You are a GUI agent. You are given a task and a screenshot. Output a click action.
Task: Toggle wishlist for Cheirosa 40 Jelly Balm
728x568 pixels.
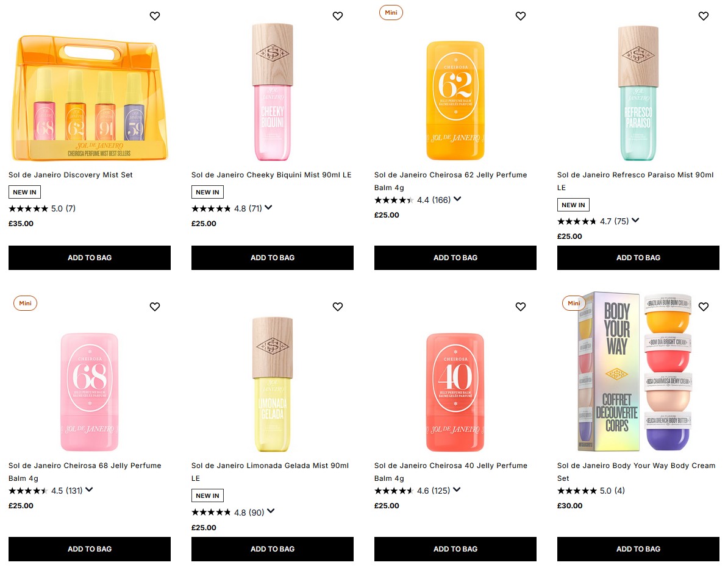tap(521, 307)
